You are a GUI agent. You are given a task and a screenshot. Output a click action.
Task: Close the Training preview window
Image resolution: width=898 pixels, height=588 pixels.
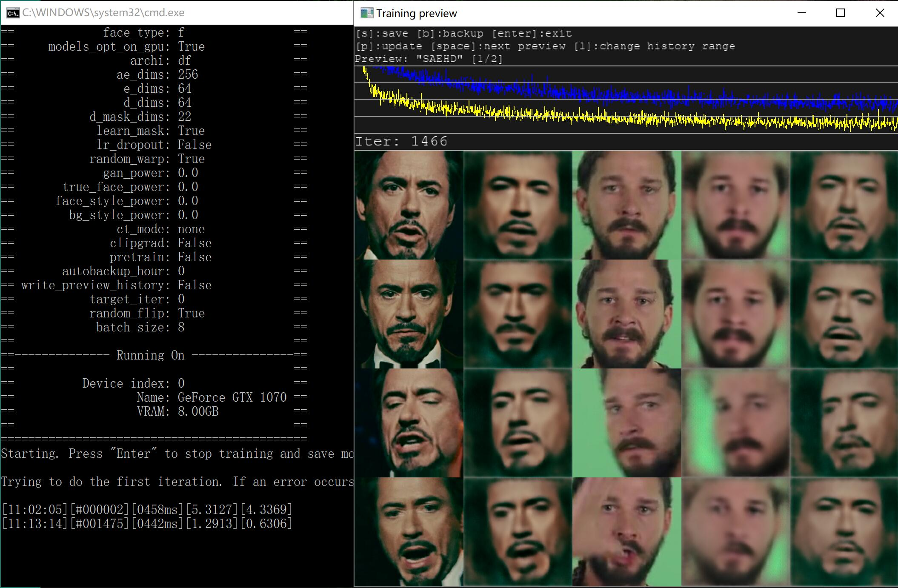pyautogui.click(x=880, y=13)
